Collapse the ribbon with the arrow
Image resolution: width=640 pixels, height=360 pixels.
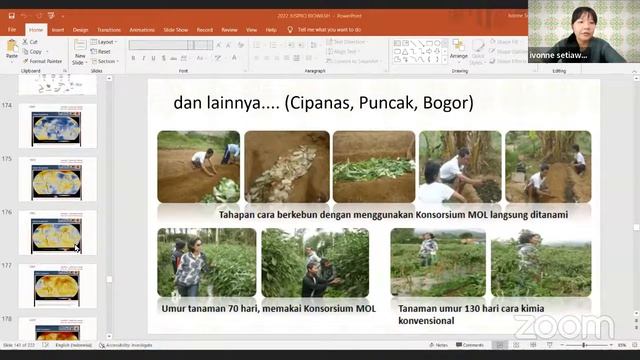(x=634, y=71)
